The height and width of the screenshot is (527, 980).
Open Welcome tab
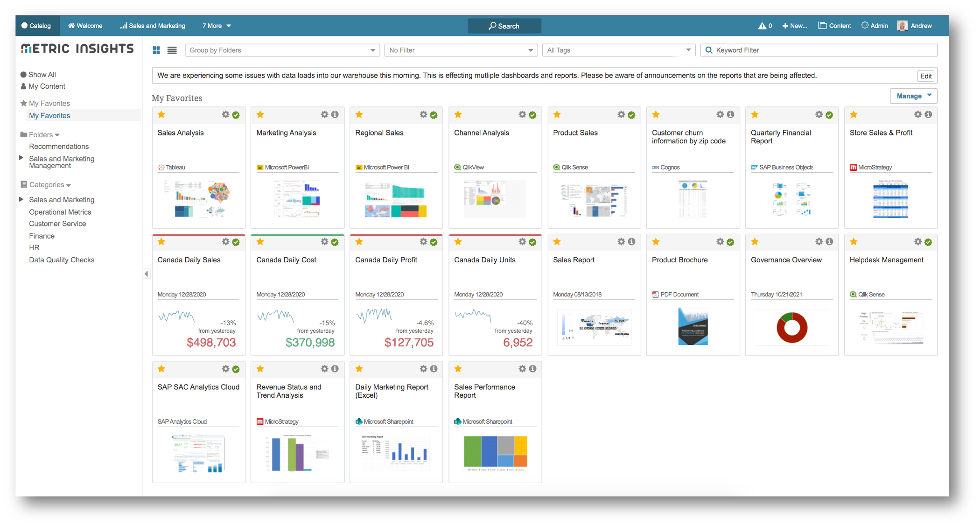click(85, 26)
